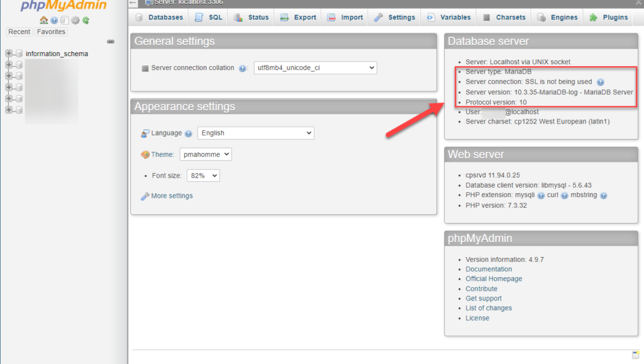The width and height of the screenshot is (644, 364).
Task: Click the help icon beside the mbstring extension
Action: 604,195
